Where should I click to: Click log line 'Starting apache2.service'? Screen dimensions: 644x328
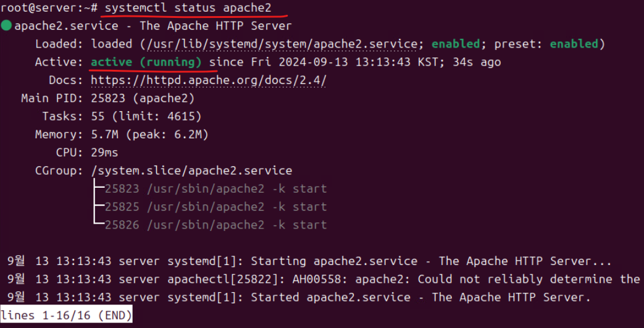[309, 261]
